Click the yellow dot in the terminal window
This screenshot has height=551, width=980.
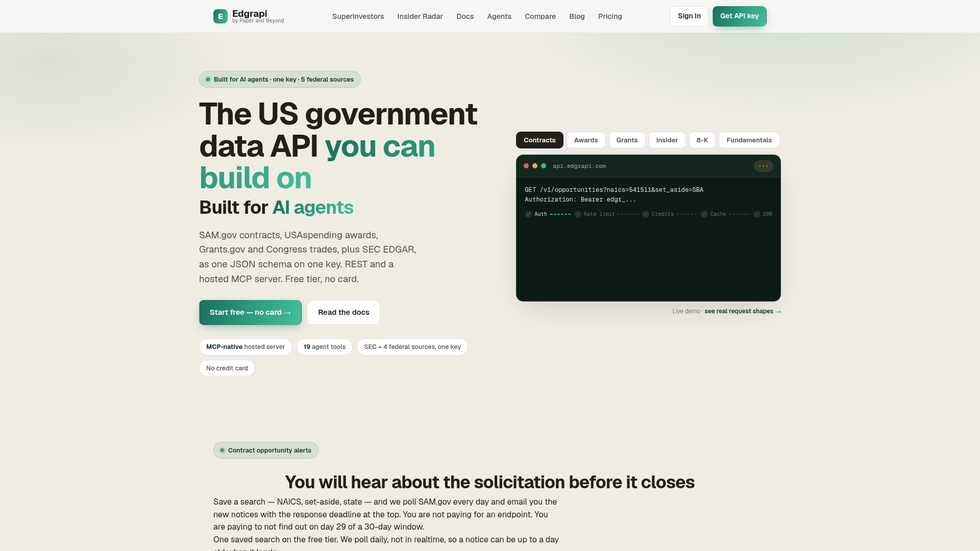[x=535, y=166]
